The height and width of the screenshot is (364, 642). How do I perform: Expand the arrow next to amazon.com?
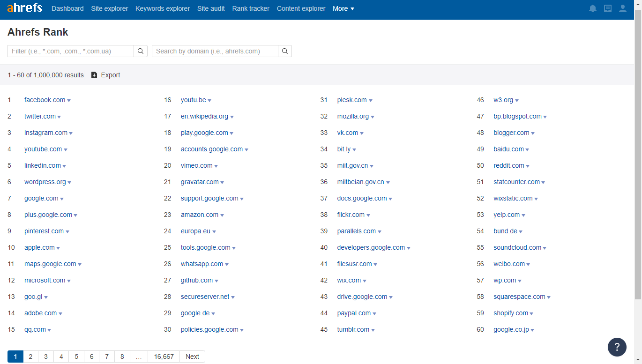(222, 215)
